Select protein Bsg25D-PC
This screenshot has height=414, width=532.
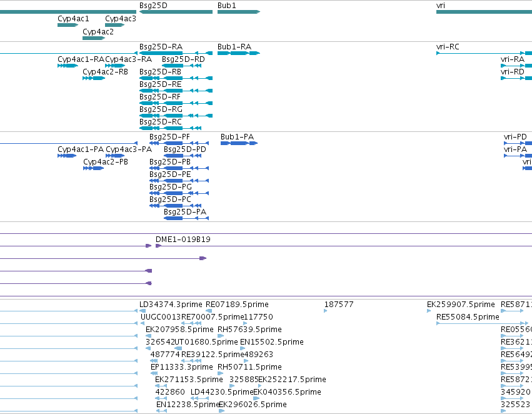pyautogui.click(x=175, y=206)
